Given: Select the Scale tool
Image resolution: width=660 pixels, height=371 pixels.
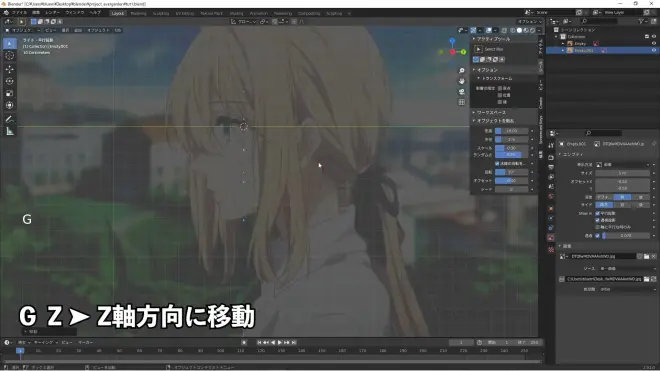Looking at the screenshot, I should click(x=10, y=93).
